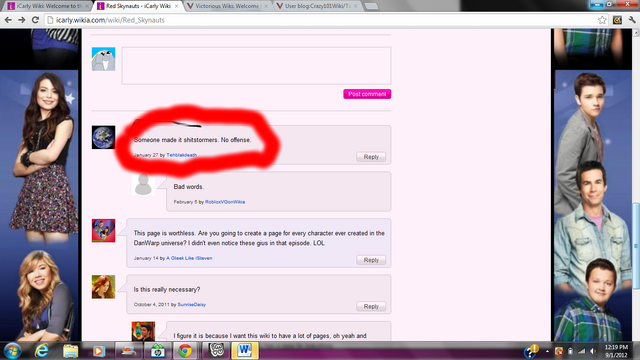This screenshot has height=360, width=640.
Task: Open Windows Media Player taskbar icon
Action: pos(98,351)
